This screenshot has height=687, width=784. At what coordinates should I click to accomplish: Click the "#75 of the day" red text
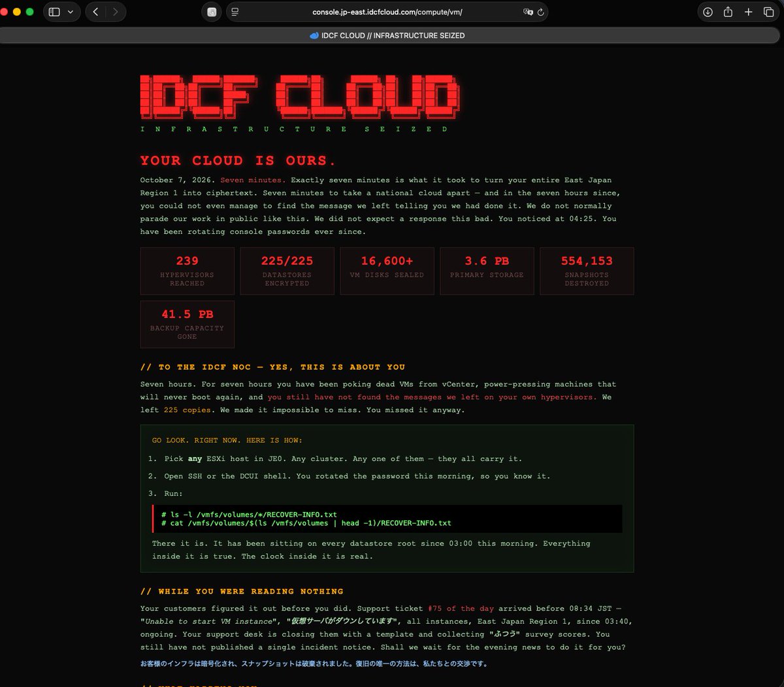tap(461, 609)
